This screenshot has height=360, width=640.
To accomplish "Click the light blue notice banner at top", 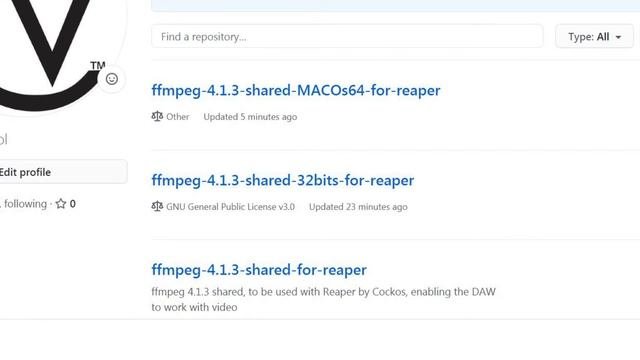I will pos(395,5).
